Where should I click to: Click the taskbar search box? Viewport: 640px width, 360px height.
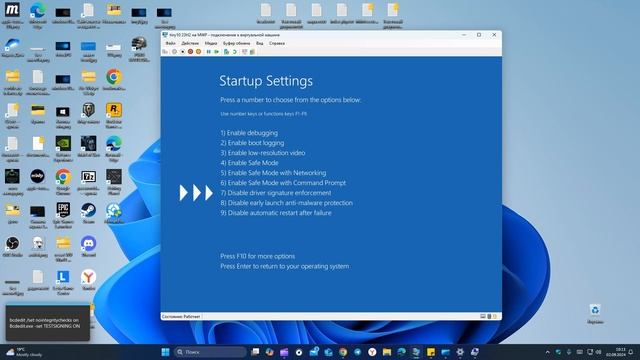[x=210, y=352]
